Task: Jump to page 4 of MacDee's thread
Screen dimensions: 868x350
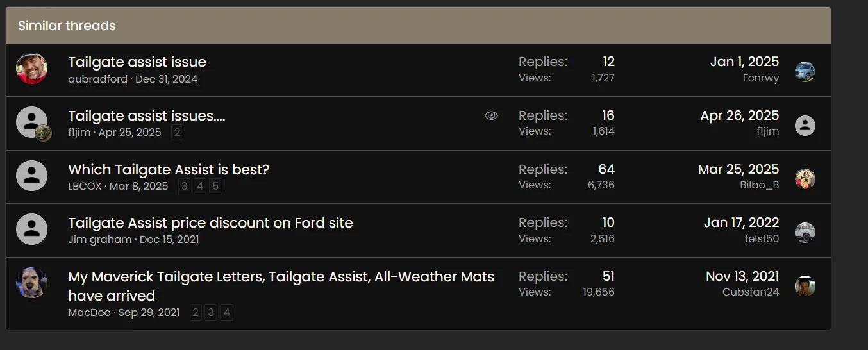Action: pos(226,313)
